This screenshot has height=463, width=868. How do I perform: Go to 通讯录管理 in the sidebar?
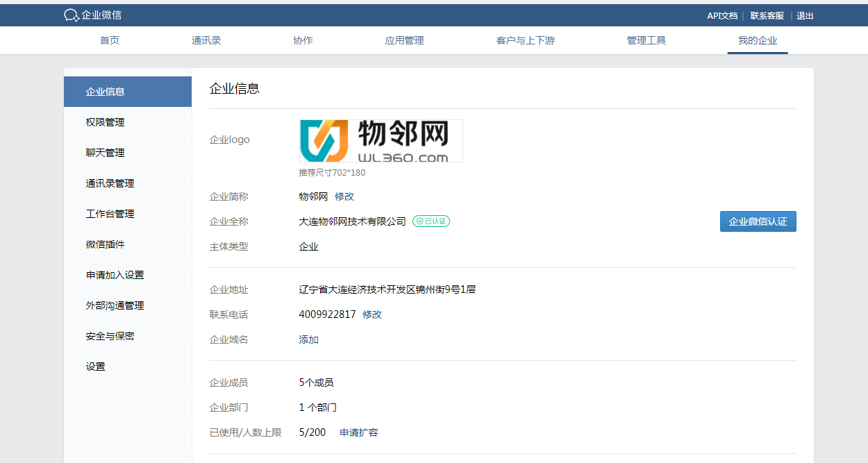[128, 183]
